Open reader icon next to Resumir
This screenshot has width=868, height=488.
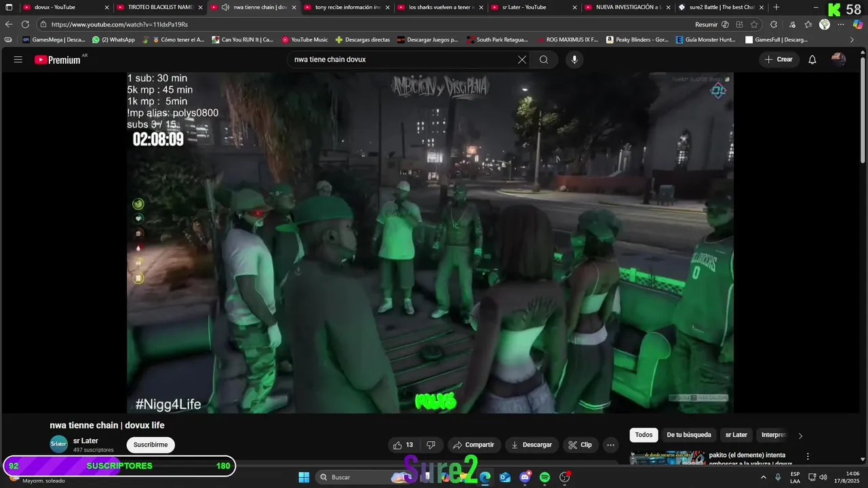[x=725, y=24]
